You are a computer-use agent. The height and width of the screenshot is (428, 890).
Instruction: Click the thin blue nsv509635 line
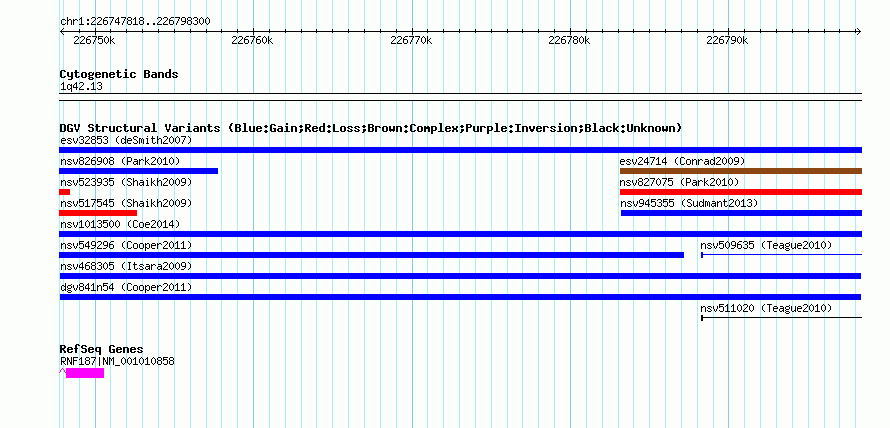pyautogui.click(x=782, y=255)
